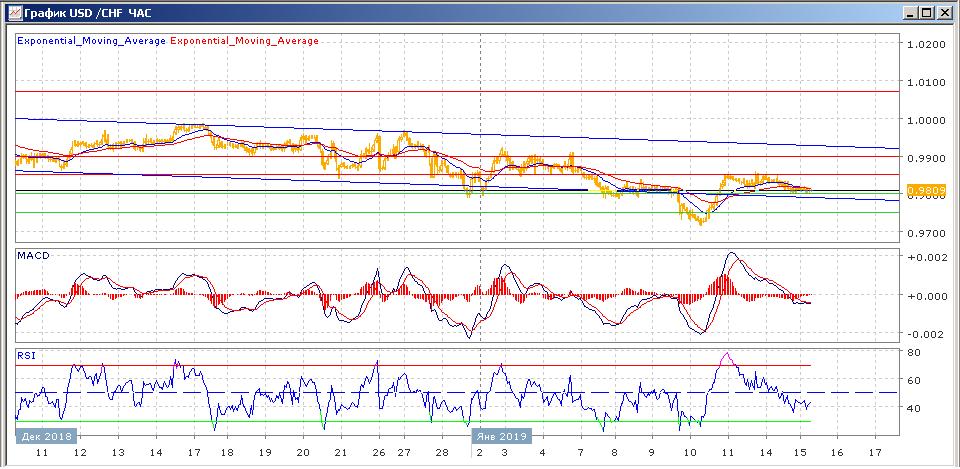Click the 1.0200 price axis label
Viewport: 960px width, 469px height.
tap(928, 45)
